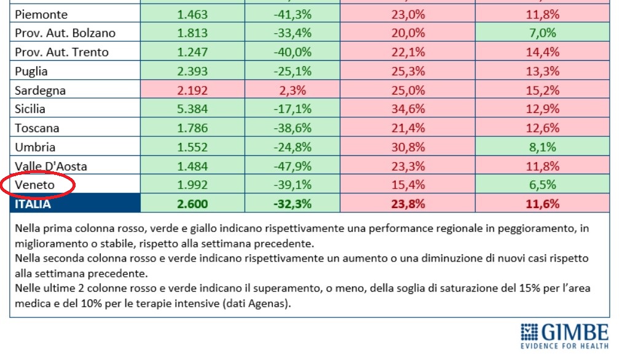The width and height of the screenshot is (625, 364).
Task: Click the red 2.192 Sardegna value
Action: pyautogui.click(x=192, y=90)
